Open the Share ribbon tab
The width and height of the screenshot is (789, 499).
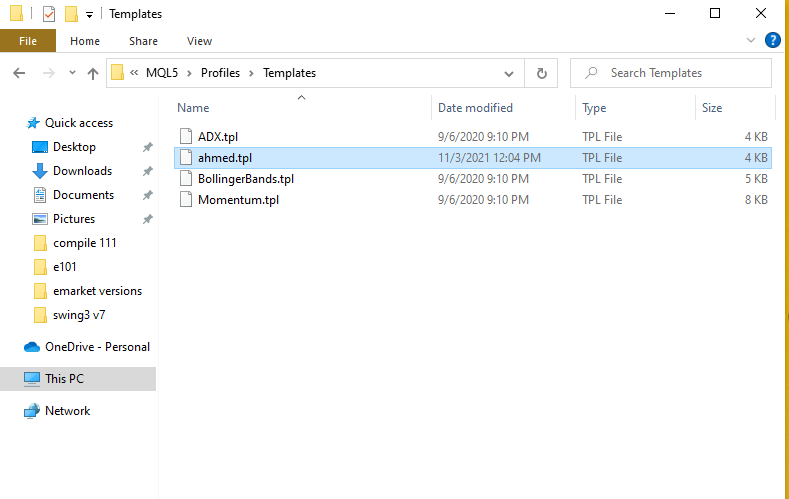[x=143, y=41]
